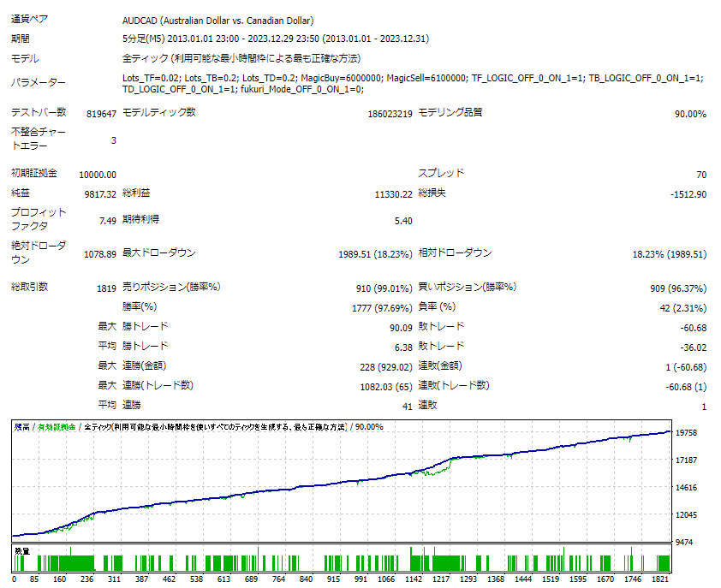The width and height of the screenshot is (721, 588).
Task: Click the absolute drawdown value 1078.89
Action: 100,254
